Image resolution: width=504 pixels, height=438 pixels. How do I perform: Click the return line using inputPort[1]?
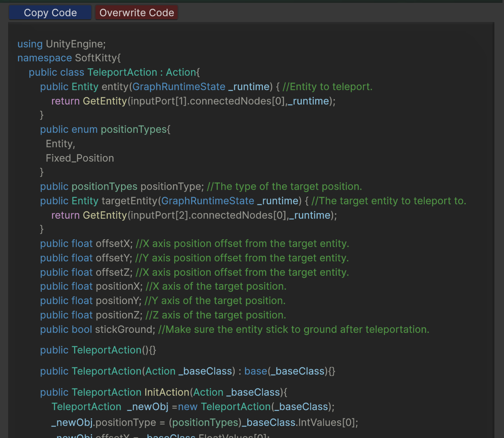tap(194, 101)
